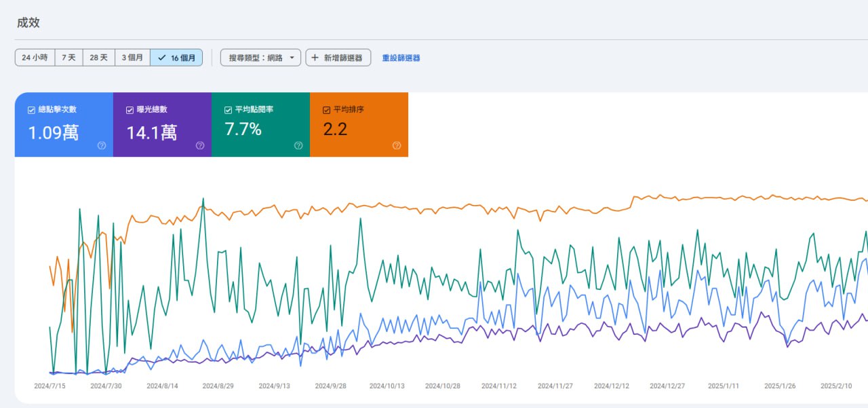Disable the 平均排序 metric checkbox
This screenshot has height=408, width=868.
pos(327,110)
